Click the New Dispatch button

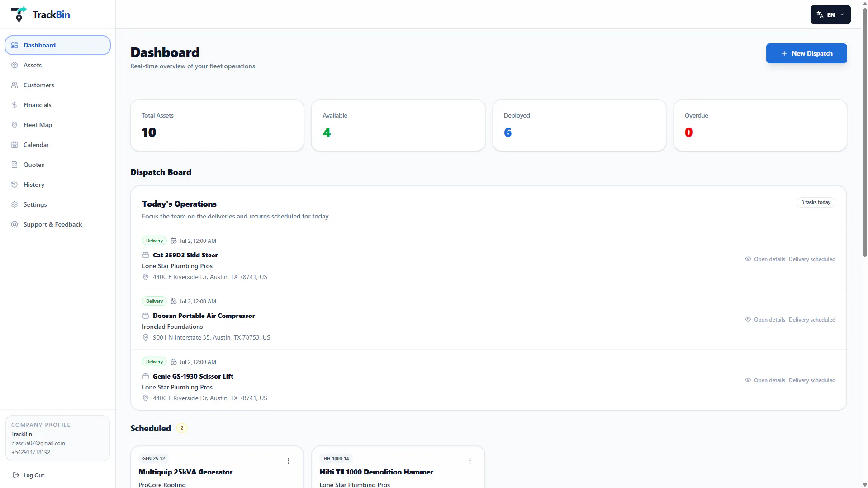[x=806, y=53]
